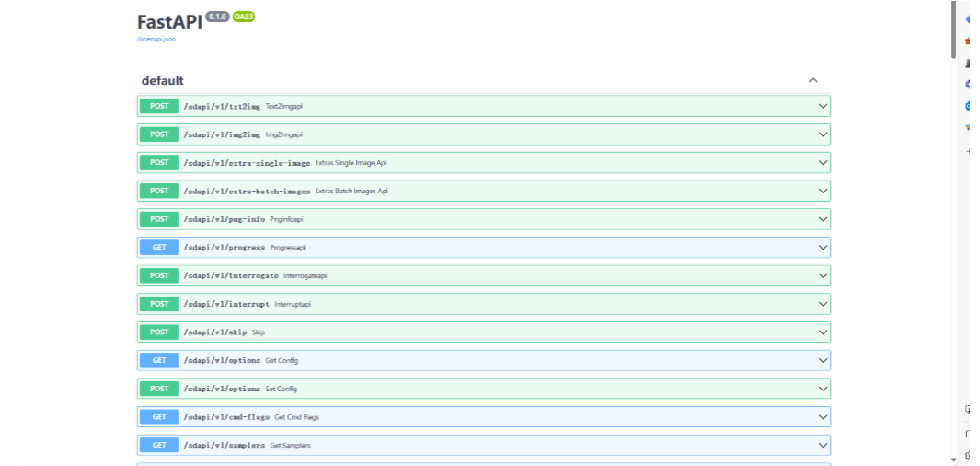Click the Extras Batch Images Api summary
The height and width of the screenshot is (466, 980).
pos(352,191)
